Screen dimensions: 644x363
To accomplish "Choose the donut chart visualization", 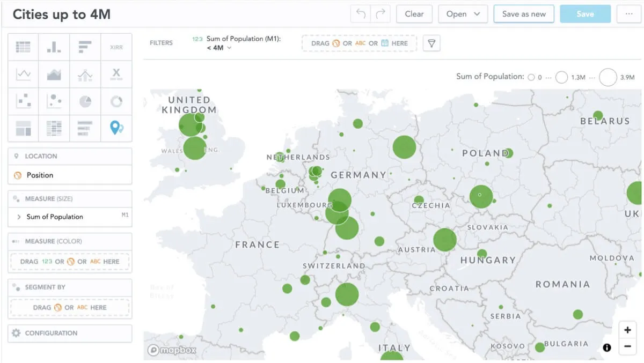I will (116, 100).
